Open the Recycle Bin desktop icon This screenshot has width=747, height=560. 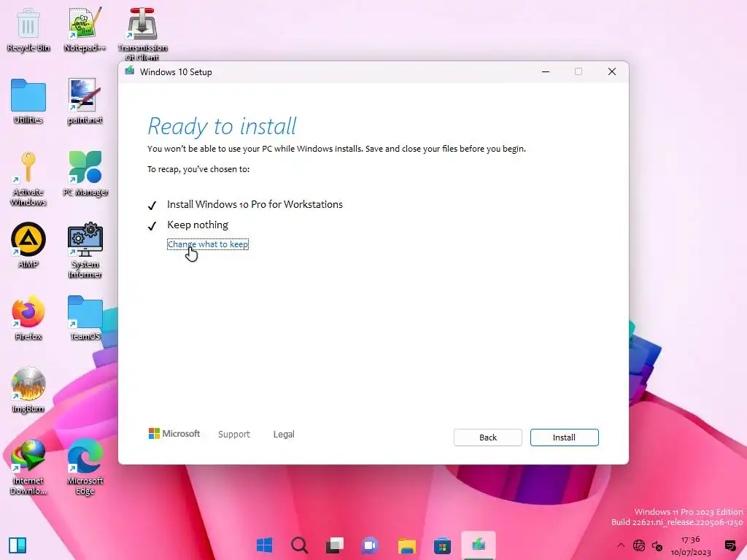[x=28, y=29]
